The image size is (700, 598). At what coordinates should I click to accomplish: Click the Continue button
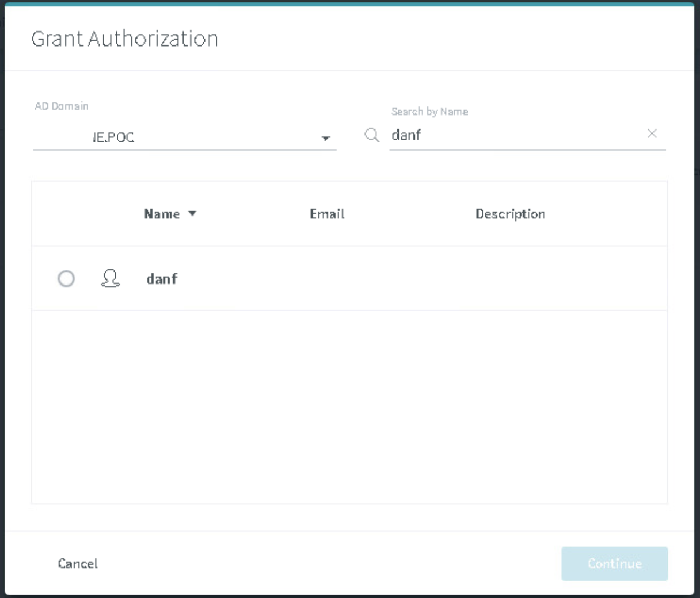click(x=615, y=564)
